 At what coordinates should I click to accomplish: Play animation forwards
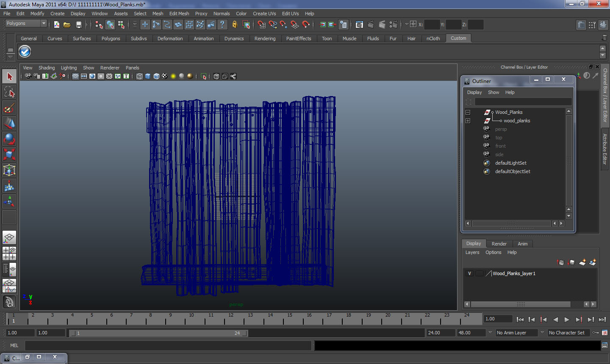point(567,320)
